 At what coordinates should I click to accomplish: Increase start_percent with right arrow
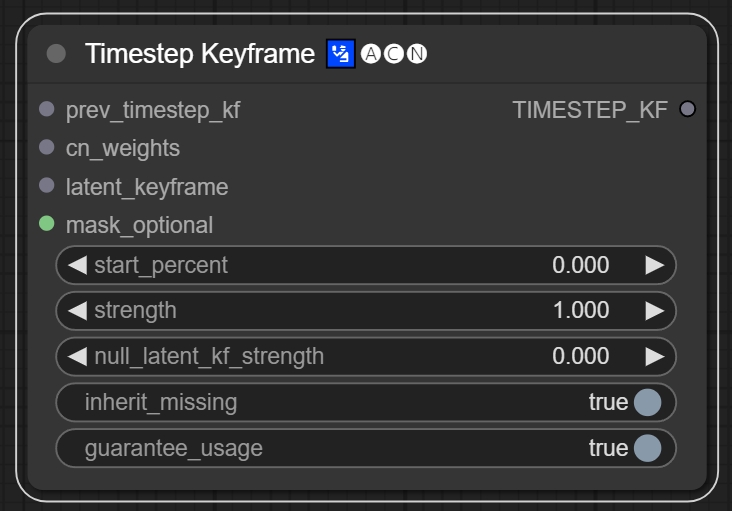pyautogui.click(x=654, y=265)
